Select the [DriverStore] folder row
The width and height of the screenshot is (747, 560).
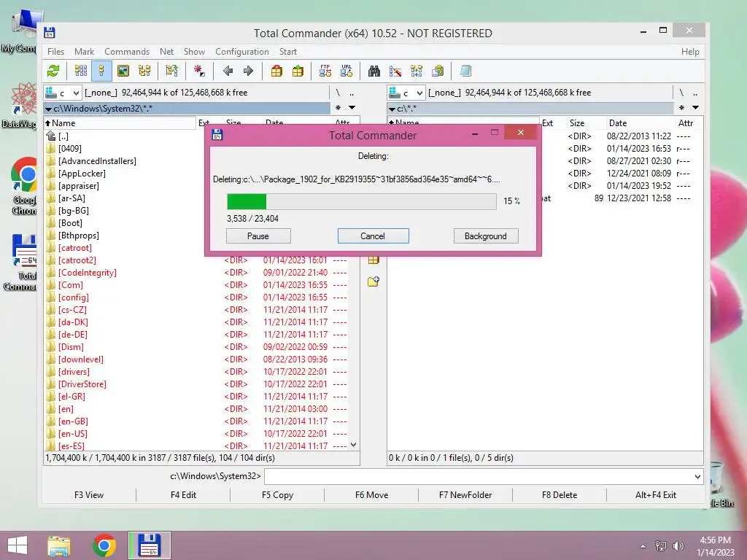[196, 384]
